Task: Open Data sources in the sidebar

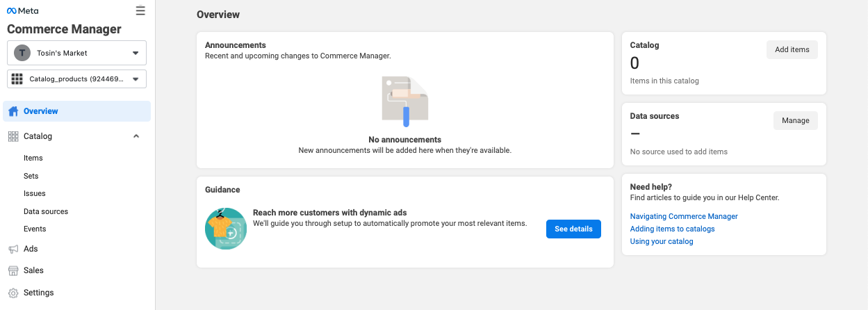Action: click(46, 211)
